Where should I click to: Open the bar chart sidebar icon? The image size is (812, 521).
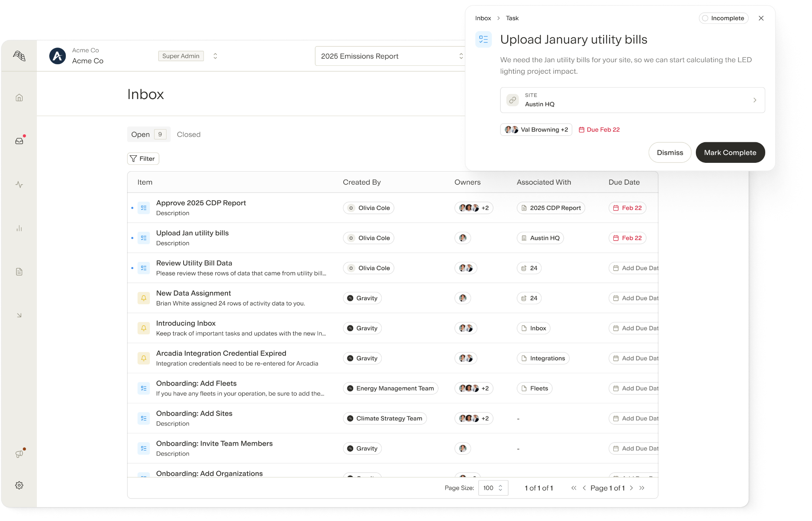[x=19, y=228]
